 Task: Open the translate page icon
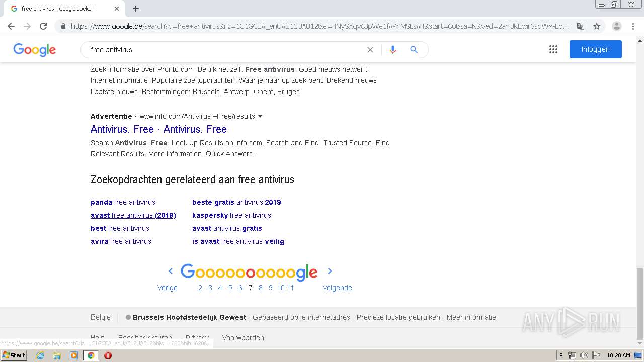pyautogui.click(x=580, y=26)
